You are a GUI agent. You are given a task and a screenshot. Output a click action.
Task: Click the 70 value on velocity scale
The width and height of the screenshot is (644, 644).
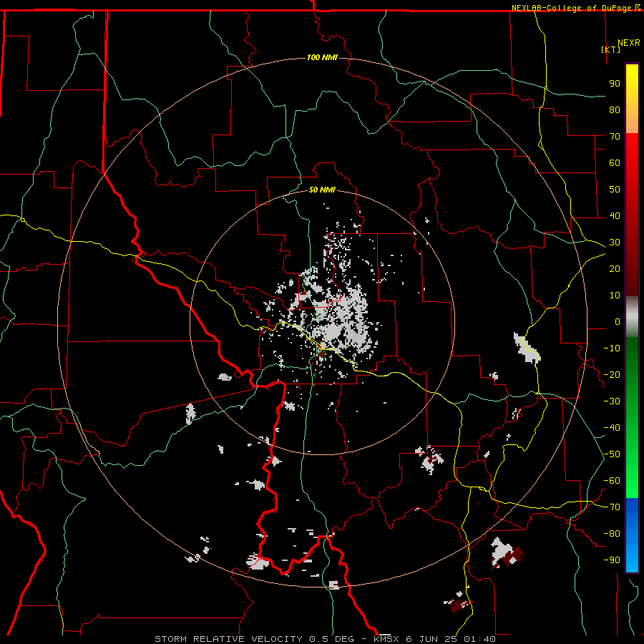[615, 137]
